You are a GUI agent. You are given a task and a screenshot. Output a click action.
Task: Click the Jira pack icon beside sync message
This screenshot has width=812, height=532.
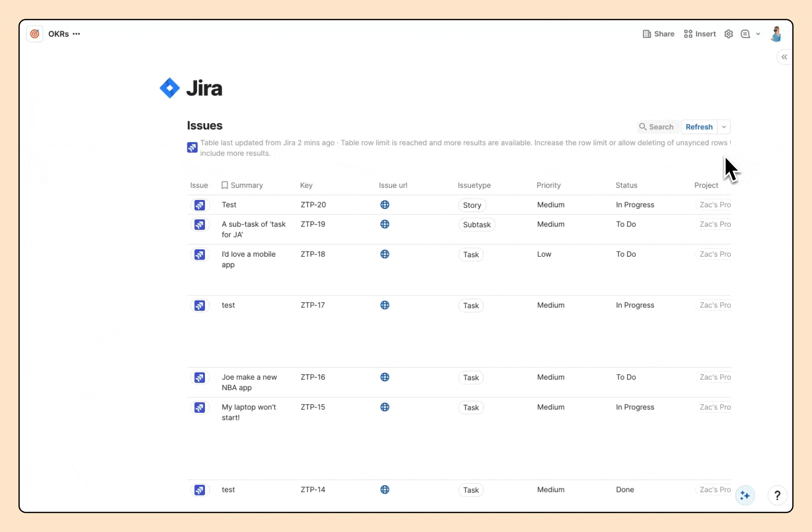click(x=193, y=147)
